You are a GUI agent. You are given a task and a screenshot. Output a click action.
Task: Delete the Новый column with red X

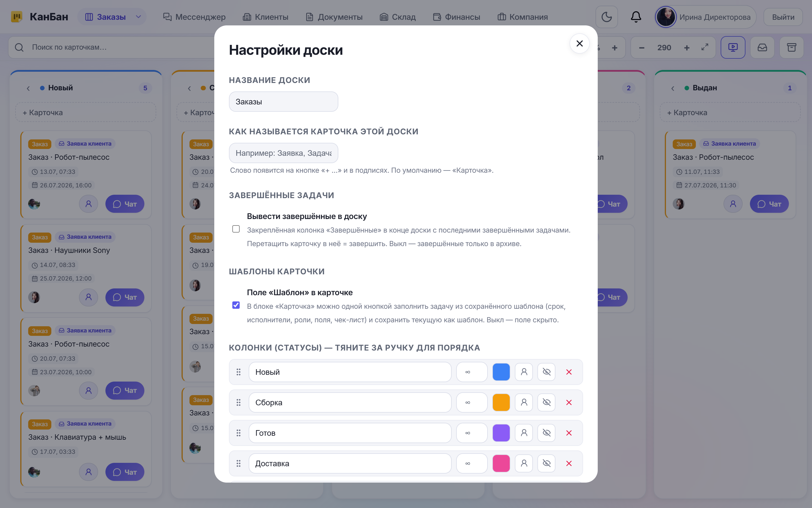pos(569,372)
